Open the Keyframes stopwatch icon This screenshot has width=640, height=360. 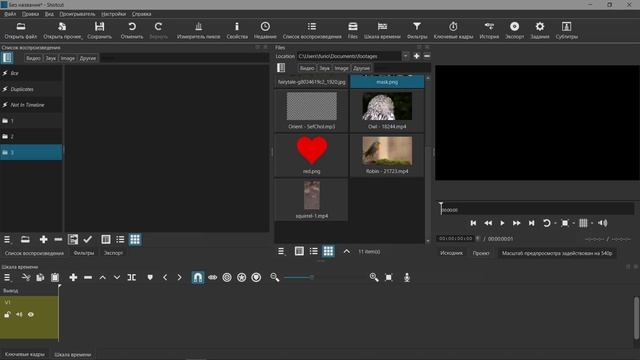[x=453, y=27]
